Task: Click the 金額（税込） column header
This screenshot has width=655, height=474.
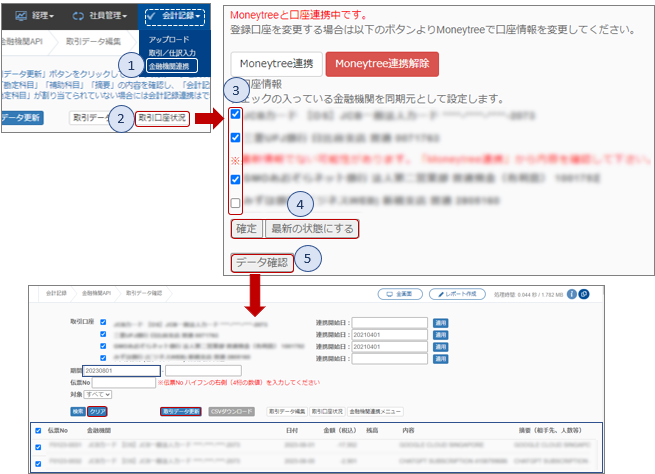Action: [340, 430]
